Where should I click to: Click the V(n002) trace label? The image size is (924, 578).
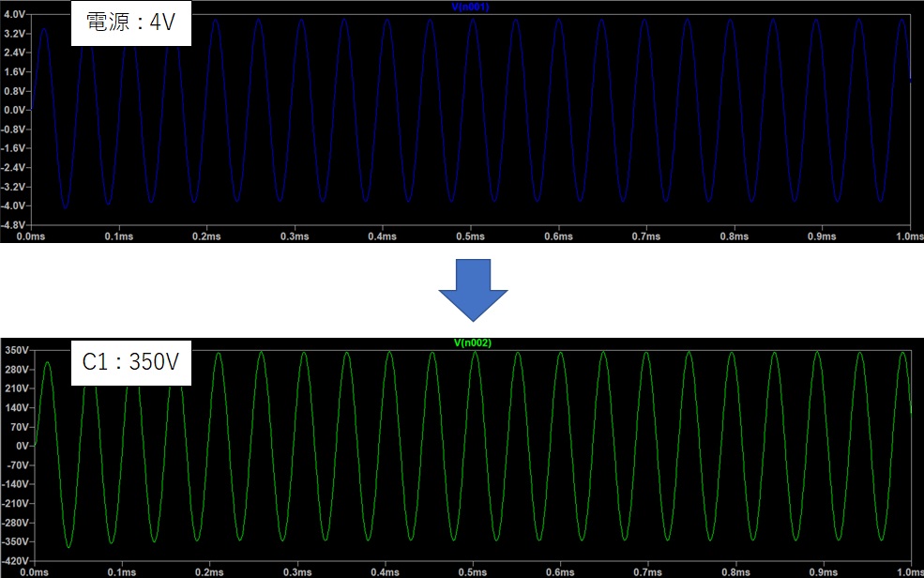click(x=471, y=343)
